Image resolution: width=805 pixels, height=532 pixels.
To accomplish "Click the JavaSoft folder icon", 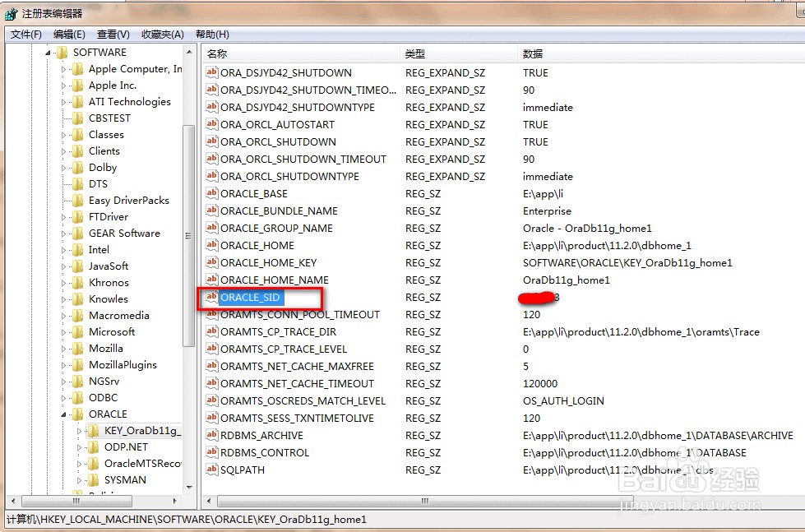I will 78,266.
